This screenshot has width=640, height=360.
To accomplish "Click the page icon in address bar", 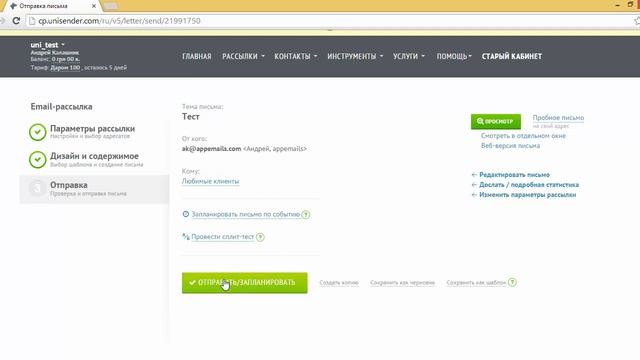I will 32,21.
